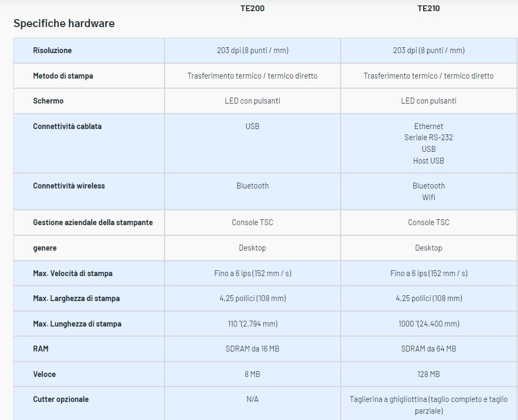Select the TE210 value 1000 "(24.400 mm)
The image size is (518, 420).
429,324
